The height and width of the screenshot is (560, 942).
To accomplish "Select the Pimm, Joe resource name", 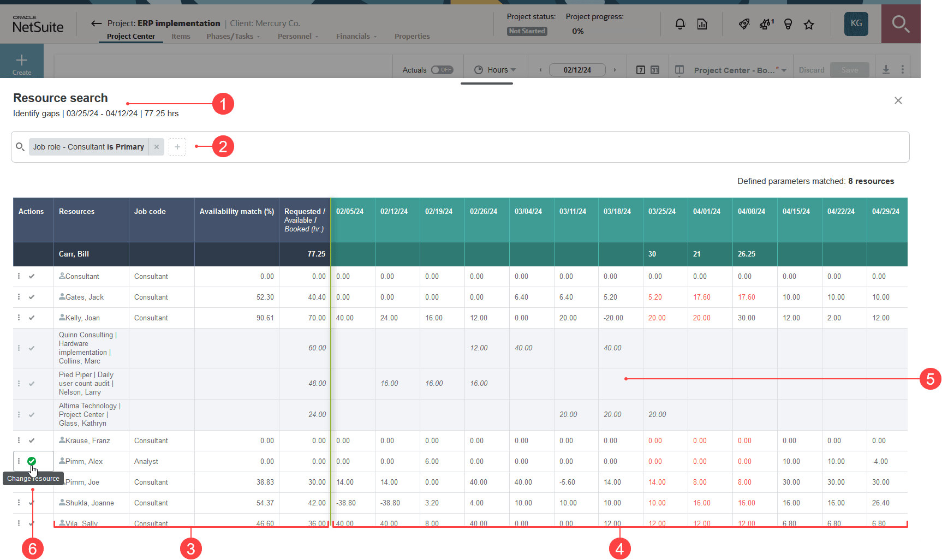I will click(x=82, y=482).
